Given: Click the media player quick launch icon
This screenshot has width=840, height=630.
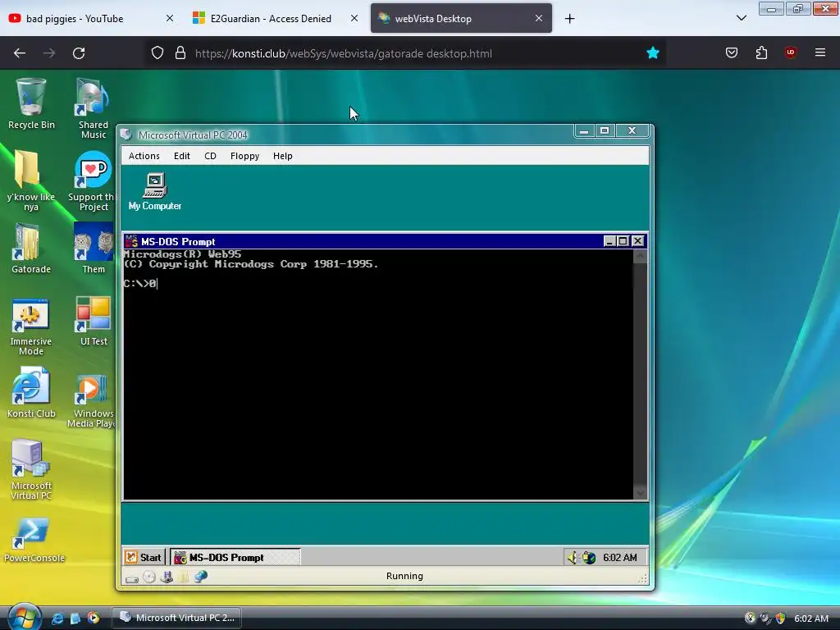Looking at the screenshot, I should (x=94, y=619).
